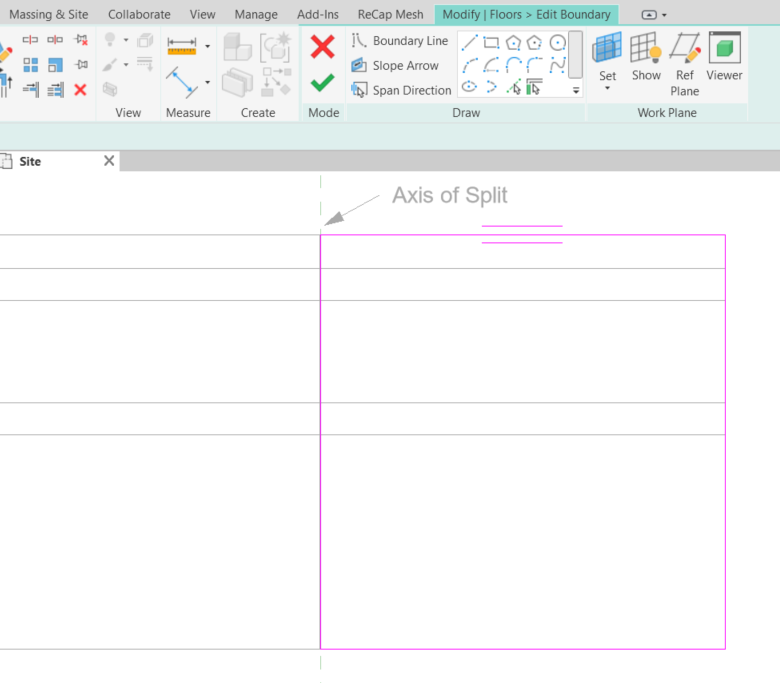780x683 pixels.
Task: Activate the Pick Lines tool
Action: (x=513, y=87)
